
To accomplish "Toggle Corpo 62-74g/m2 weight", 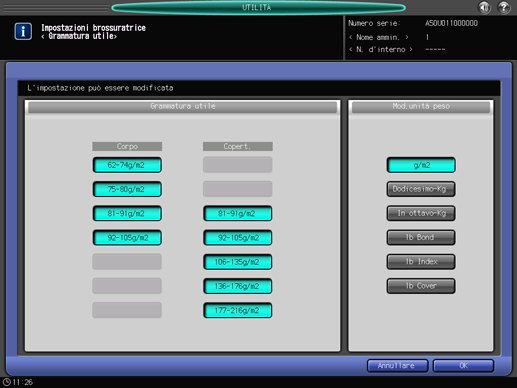I will click(127, 165).
